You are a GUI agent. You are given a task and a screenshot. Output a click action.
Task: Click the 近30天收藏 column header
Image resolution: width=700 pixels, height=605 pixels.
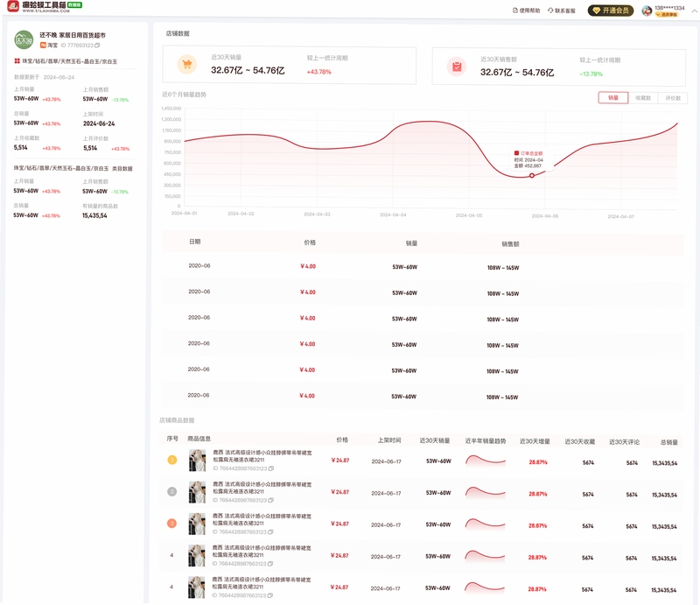coord(579,441)
